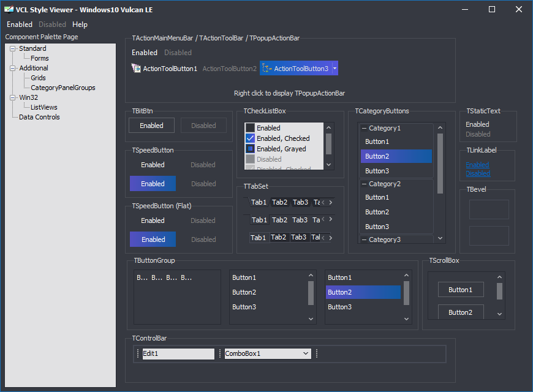Image resolution: width=533 pixels, height=392 pixels.
Task: Select Tab2 in the top TTabSet
Action: 280,202
